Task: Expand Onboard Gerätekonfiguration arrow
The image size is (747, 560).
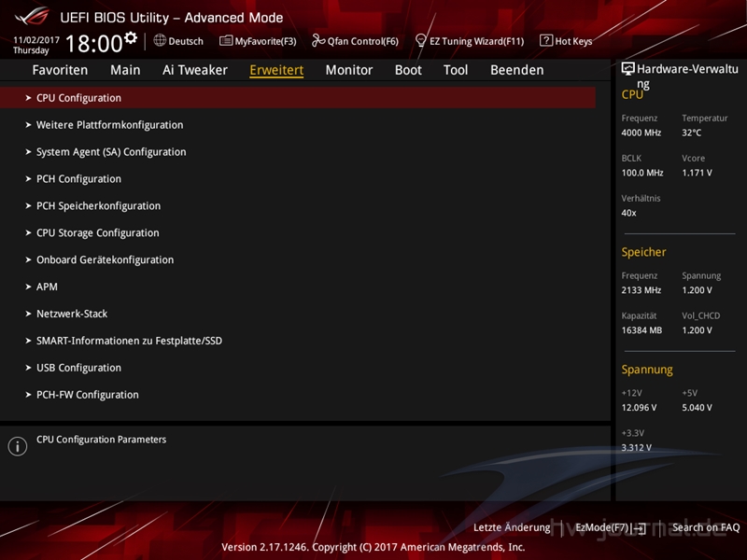Action: click(x=28, y=259)
